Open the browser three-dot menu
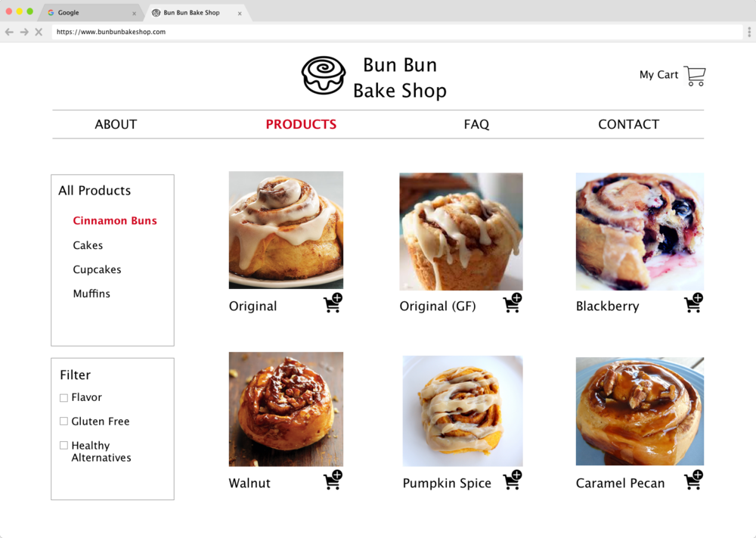This screenshot has width=756, height=538. point(748,32)
